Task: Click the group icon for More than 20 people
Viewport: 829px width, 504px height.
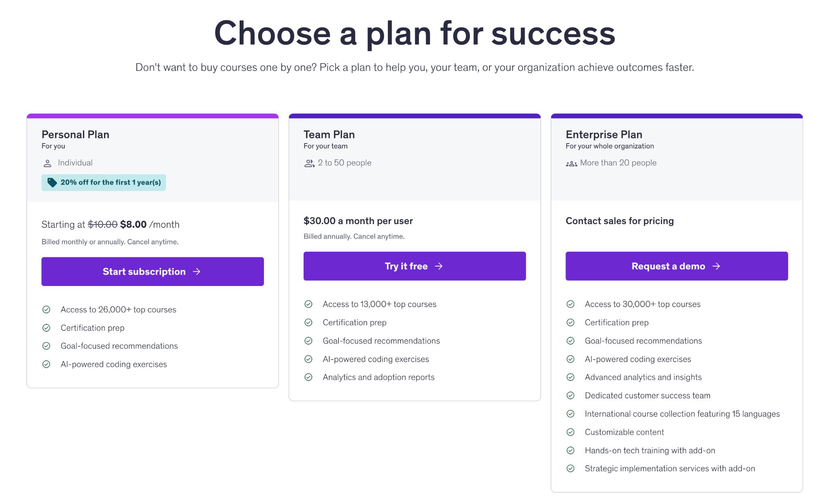Action: click(x=572, y=163)
